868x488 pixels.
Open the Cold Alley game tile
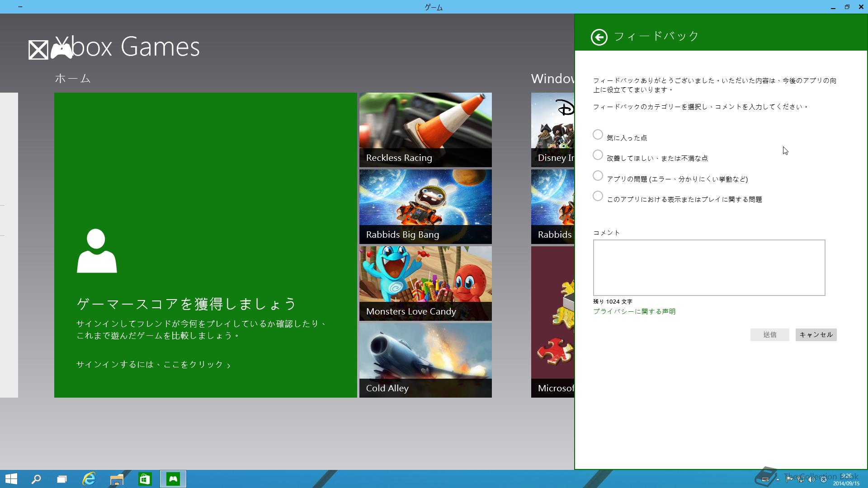(425, 360)
